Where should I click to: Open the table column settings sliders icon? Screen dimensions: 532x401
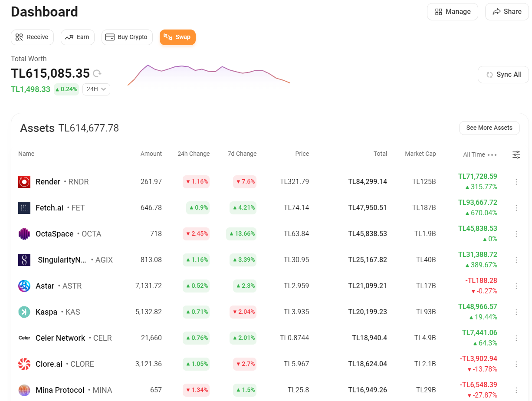click(516, 154)
